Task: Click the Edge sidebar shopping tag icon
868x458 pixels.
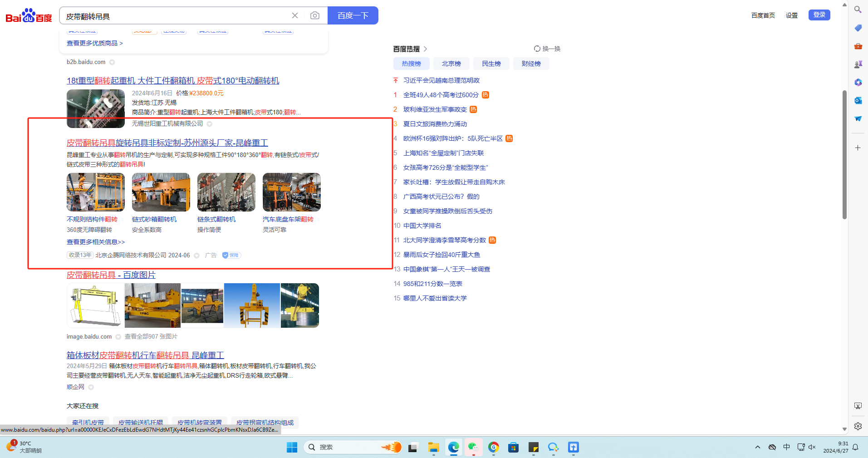Action: coord(858,28)
